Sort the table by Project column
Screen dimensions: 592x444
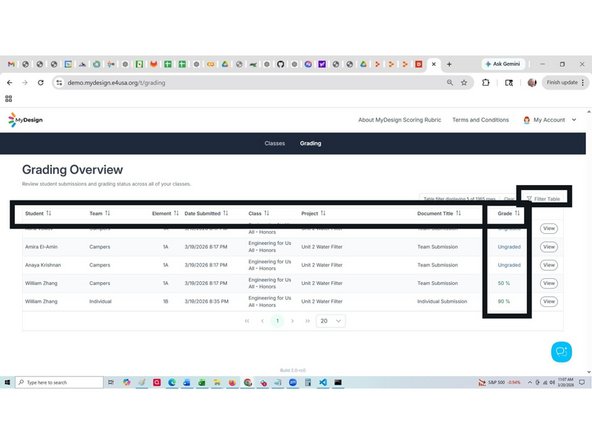pos(323,213)
